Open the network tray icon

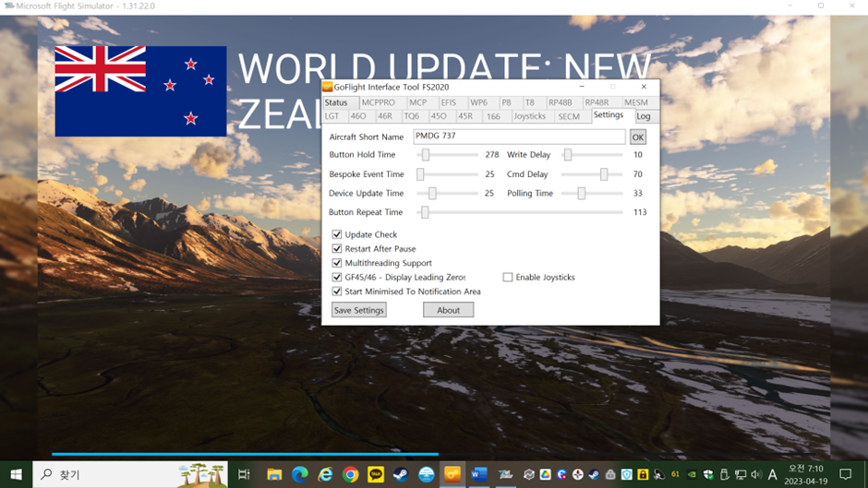click(x=741, y=474)
